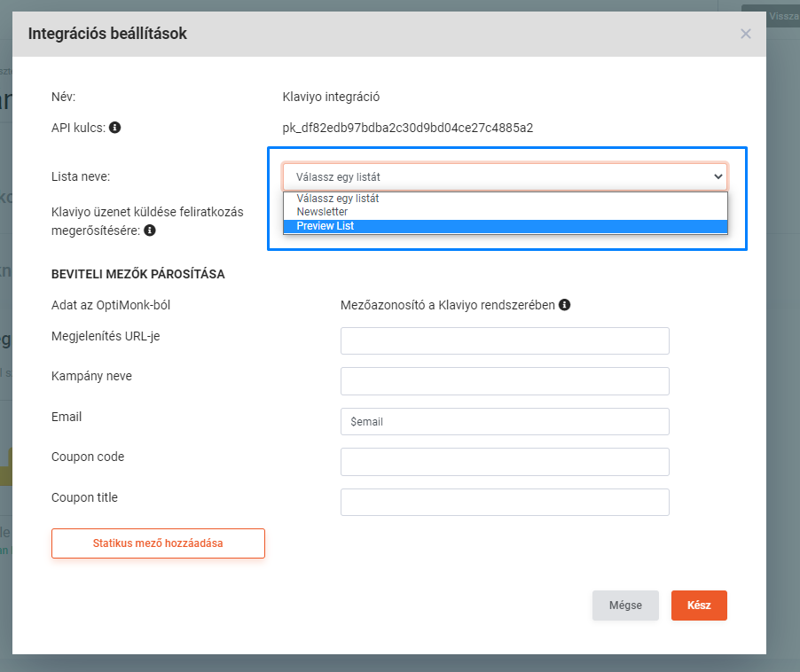Click the BEVITELI MEZŐK PÁROSÍTÁSA heading
Viewport: 800px width, 672px height.
click(x=137, y=274)
